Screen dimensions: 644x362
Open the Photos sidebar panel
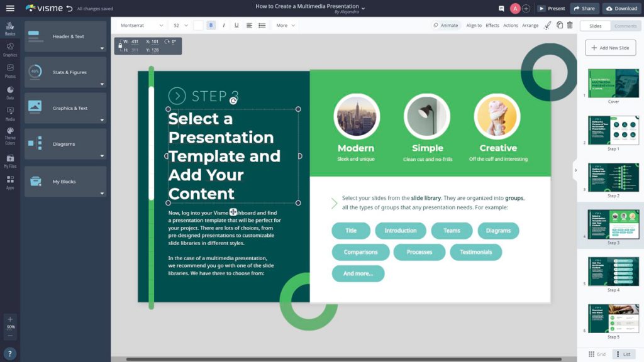point(10,70)
